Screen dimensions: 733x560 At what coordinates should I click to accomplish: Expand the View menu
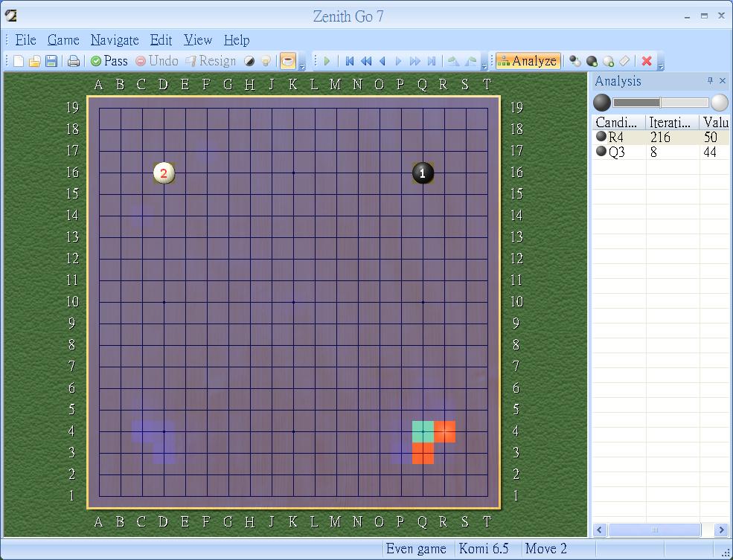(197, 40)
